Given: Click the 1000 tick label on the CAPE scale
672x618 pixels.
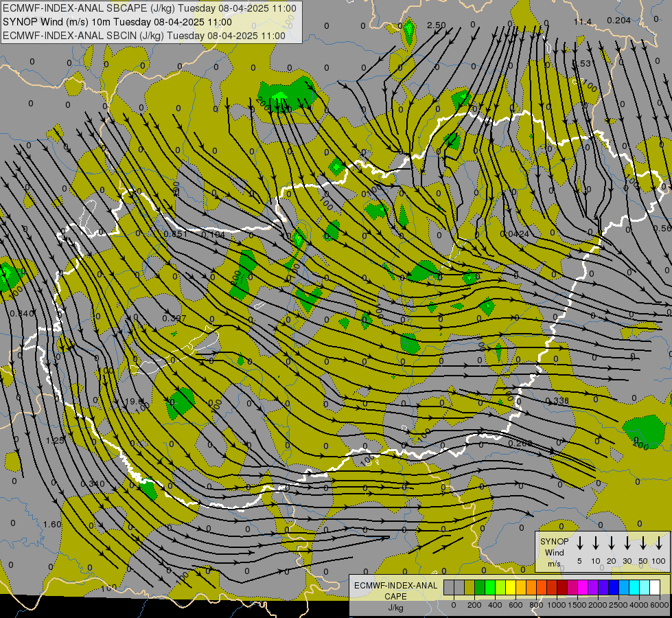Looking at the screenshot, I should tap(557, 605).
